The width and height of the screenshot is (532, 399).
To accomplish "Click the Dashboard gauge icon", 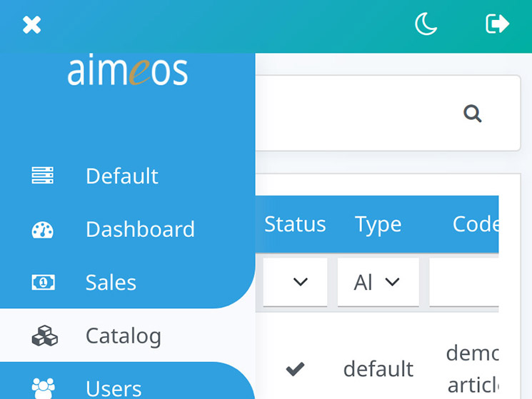I will pyautogui.click(x=43, y=230).
